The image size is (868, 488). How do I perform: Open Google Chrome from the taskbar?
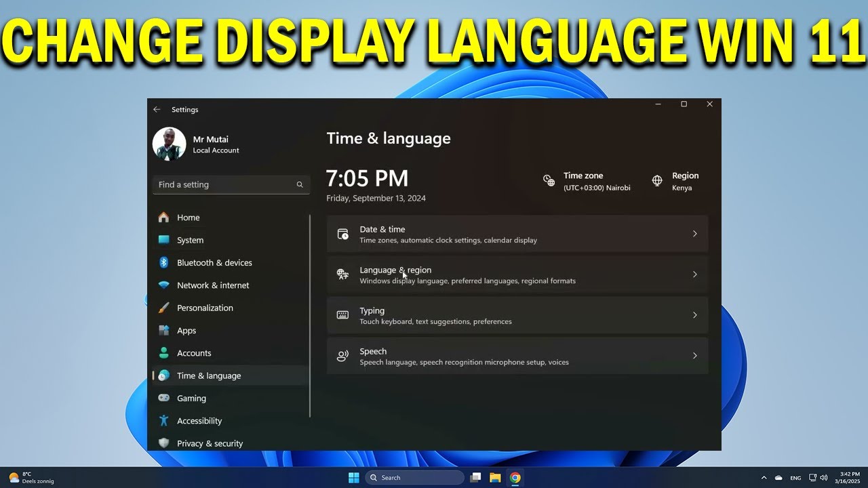click(515, 478)
